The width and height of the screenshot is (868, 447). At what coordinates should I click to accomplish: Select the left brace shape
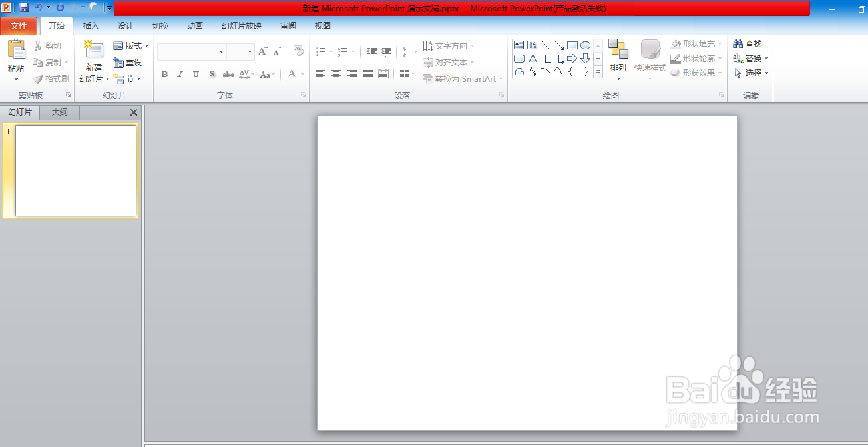(572, 72)
